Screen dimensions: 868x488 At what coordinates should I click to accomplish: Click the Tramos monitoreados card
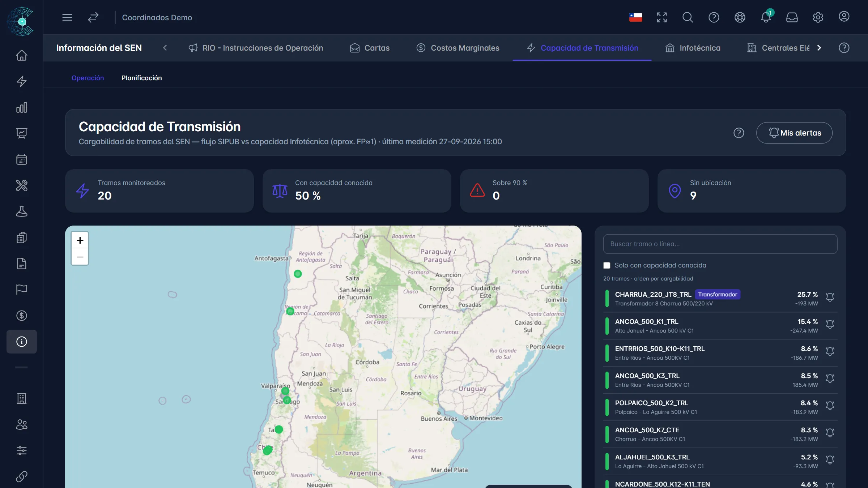tap(159, 191)
